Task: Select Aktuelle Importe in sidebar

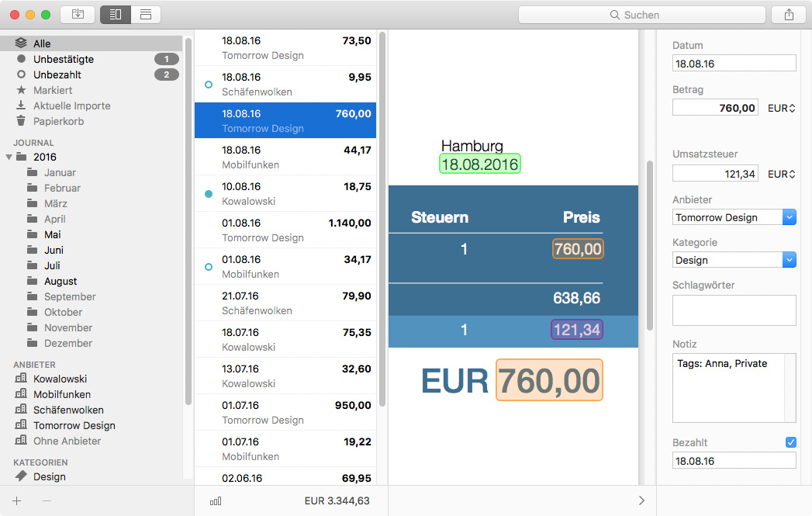Action: pyautogui.click(x=71, y=106)
